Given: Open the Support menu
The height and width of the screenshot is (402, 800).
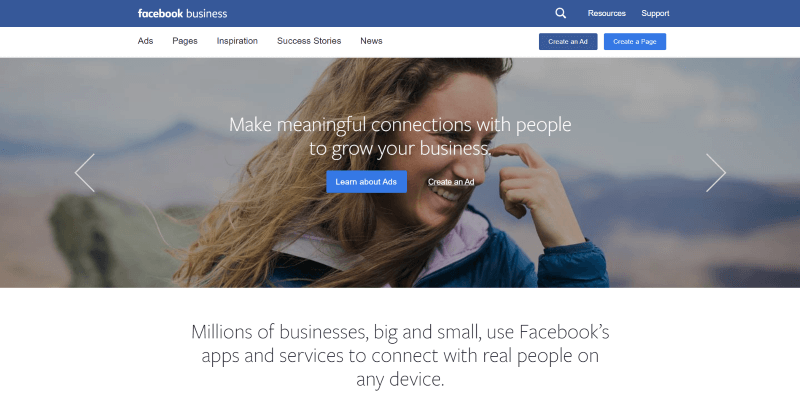Looking at the screenshot, I should point(655,13).
